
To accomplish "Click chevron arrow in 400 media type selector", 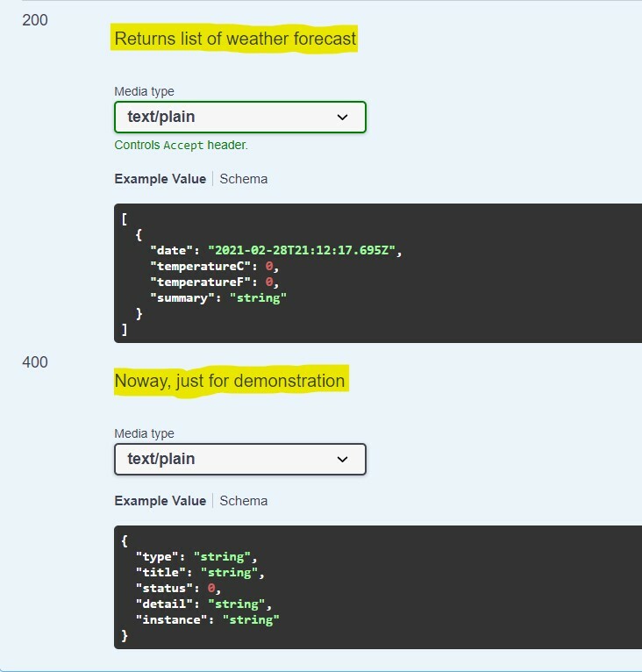I will [342, 459].
